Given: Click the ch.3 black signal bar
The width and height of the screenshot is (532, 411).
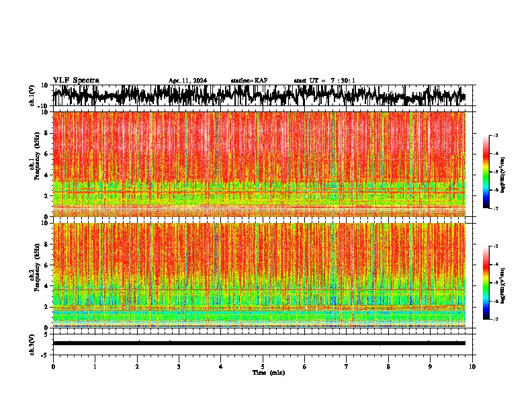Looking at the screenshot, I should [259, 343].
